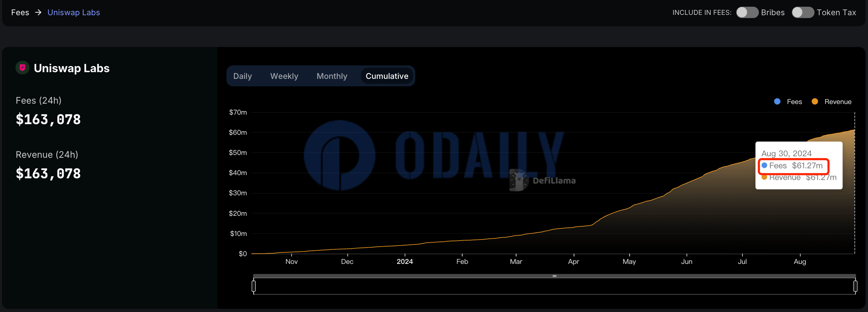This screenshot has width=868, height=312.
Task: Click the Aug 30, 2024 tooltip date
Action: [787, 154]
